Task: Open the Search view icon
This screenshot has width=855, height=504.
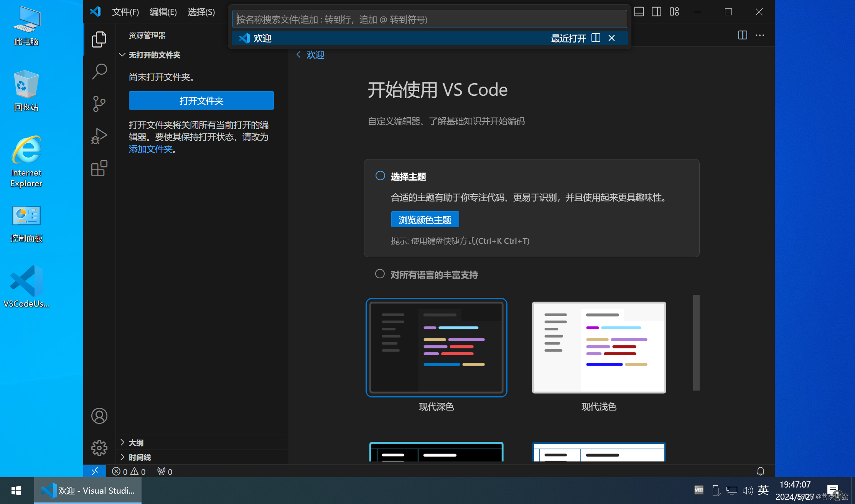Action: 99,71
